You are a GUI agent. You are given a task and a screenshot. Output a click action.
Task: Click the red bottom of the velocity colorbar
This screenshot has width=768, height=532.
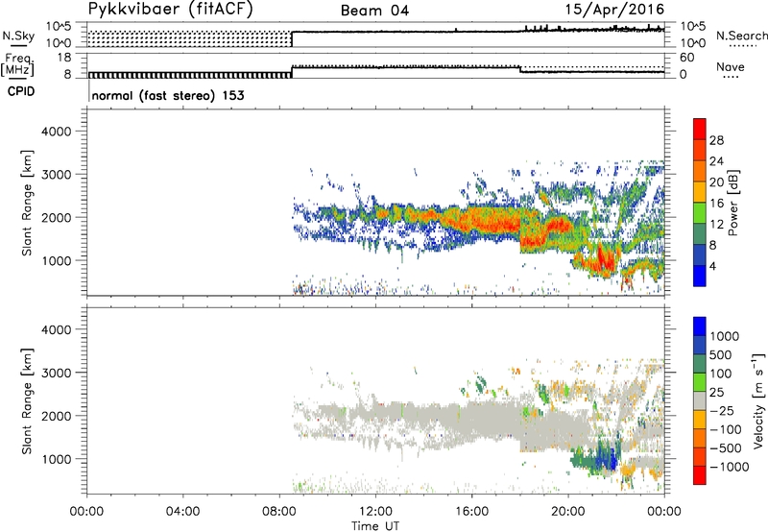point(700,475)
